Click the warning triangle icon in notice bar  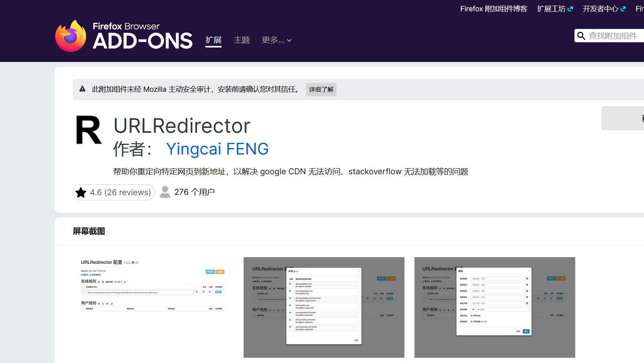[82, 89]
